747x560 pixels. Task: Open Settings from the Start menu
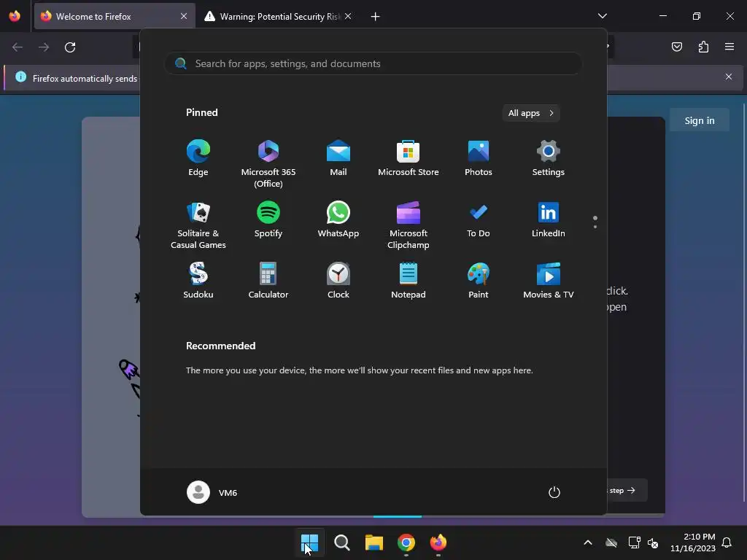549,158
